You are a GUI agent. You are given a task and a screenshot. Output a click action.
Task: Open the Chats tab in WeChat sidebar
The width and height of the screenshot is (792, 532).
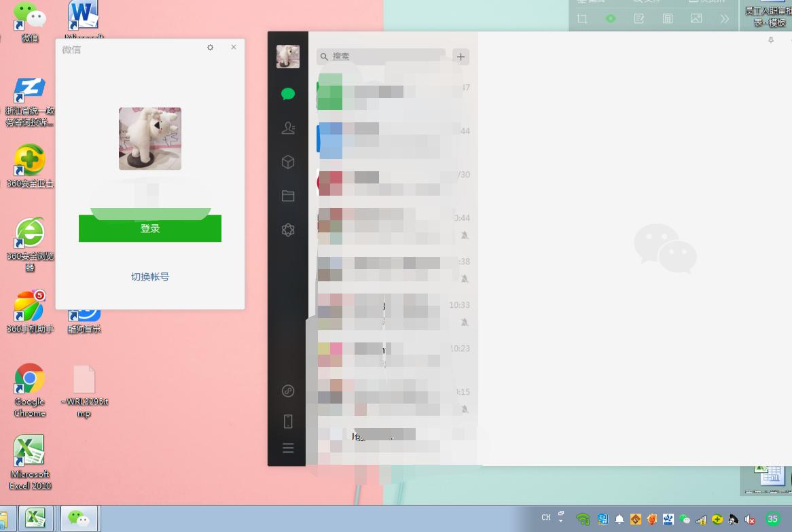point(288,94)
